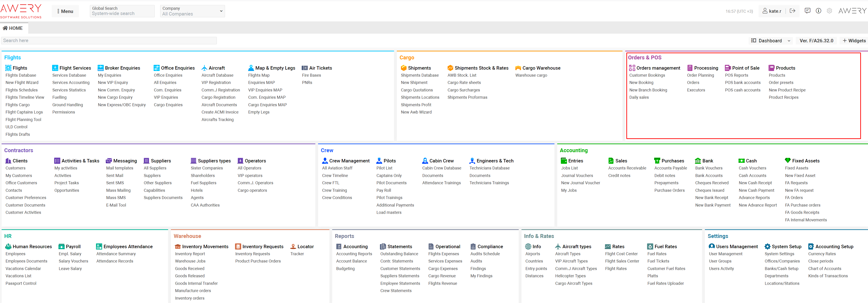The image size is (868, 303).
Task: Expand the Company dropdown
Action: (x=192, y=11)
